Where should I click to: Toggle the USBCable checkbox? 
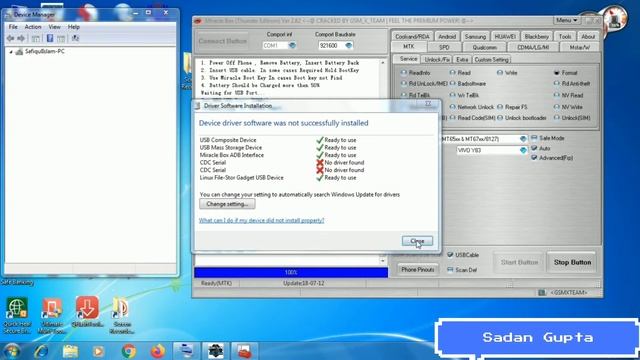click(450, 255)
